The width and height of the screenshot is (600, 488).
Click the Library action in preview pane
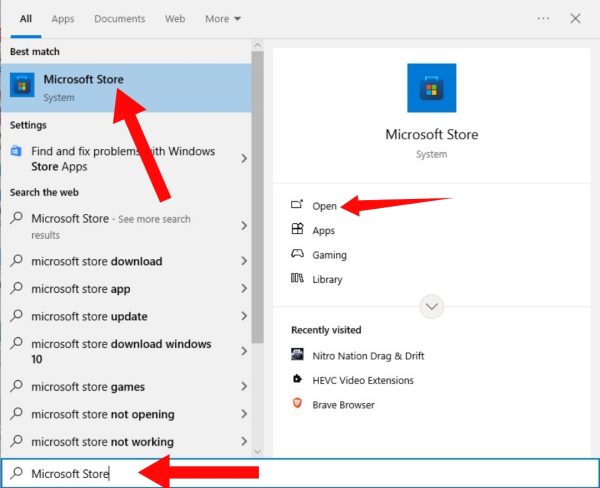327,280
